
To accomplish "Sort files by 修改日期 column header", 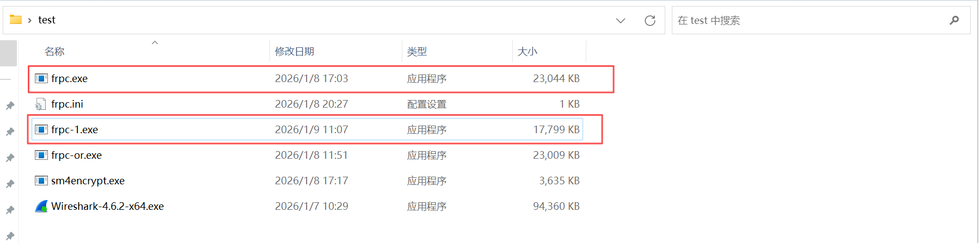I will (x=295, y=52).
